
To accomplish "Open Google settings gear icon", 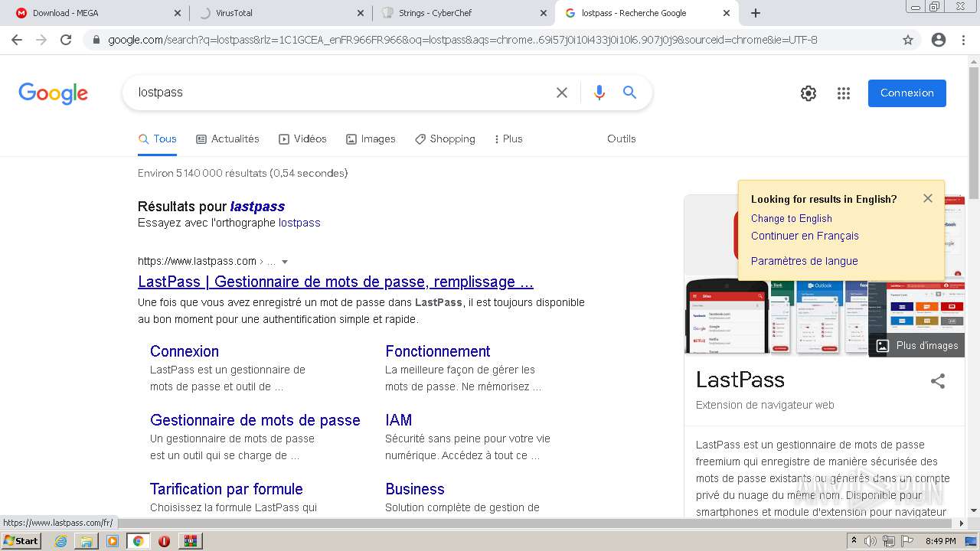I will pos(808,93).
